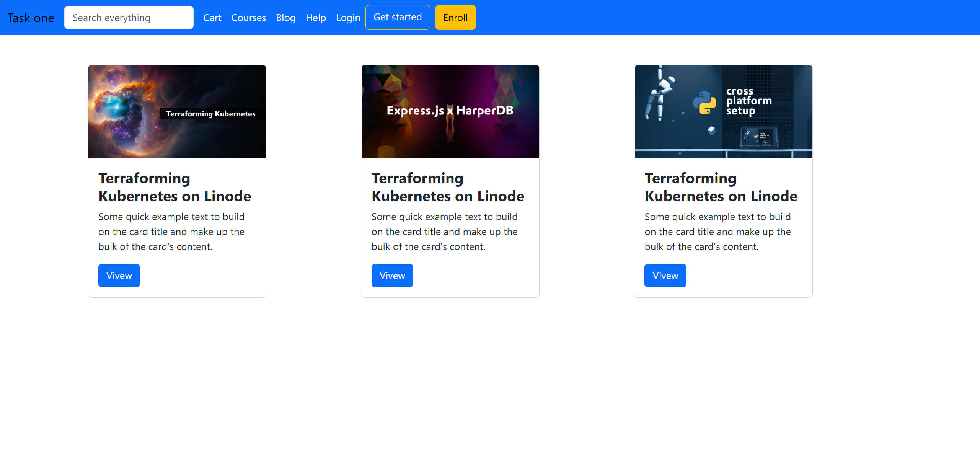Select Help in the navigation bar

pos(316,18)
